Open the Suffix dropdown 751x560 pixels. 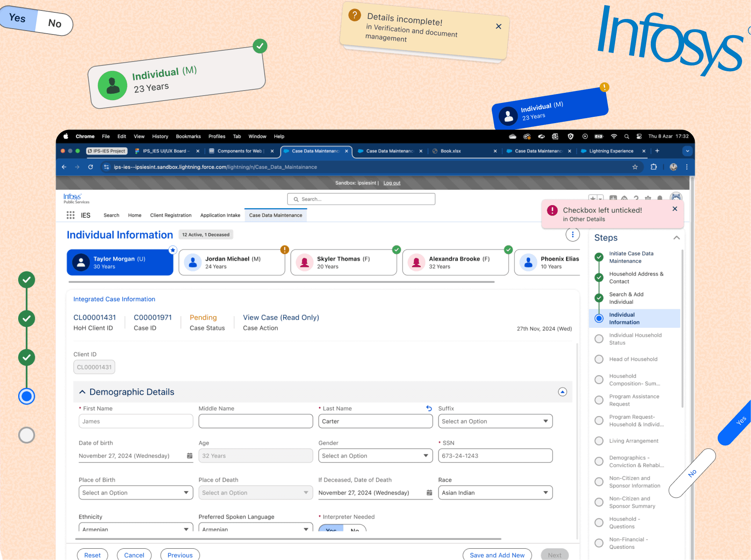click(x=495, y=421)
